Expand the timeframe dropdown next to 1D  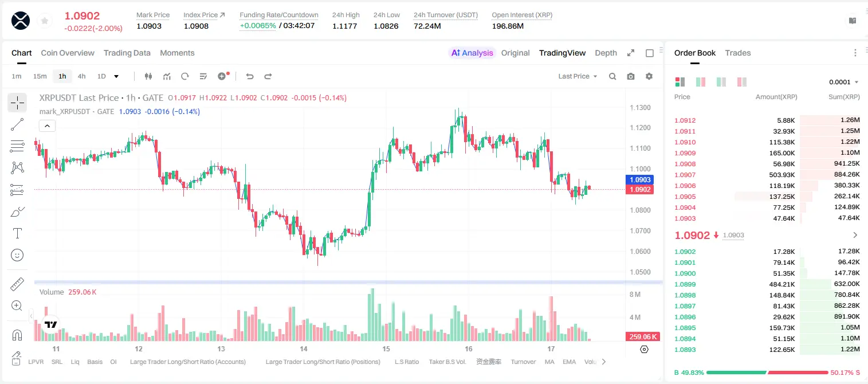116,76
